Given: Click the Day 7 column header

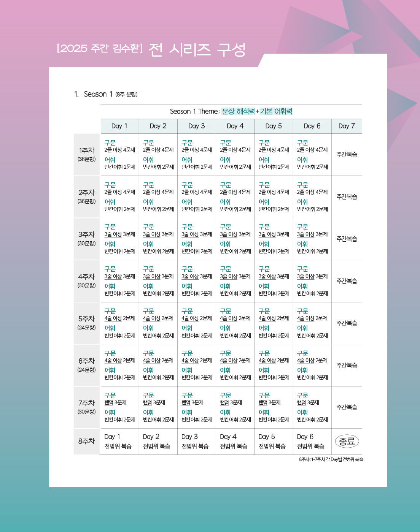Looking at the screenshot, I should (347, 126).
